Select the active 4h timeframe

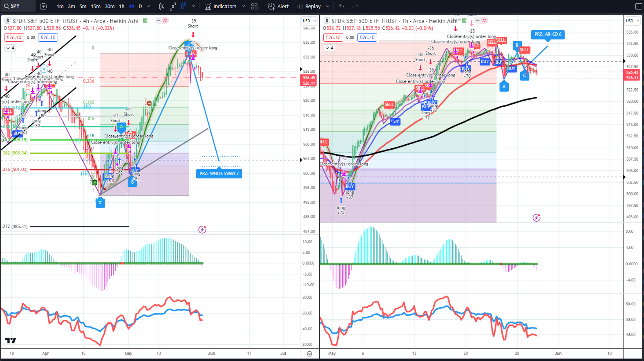tap(132, 7)
